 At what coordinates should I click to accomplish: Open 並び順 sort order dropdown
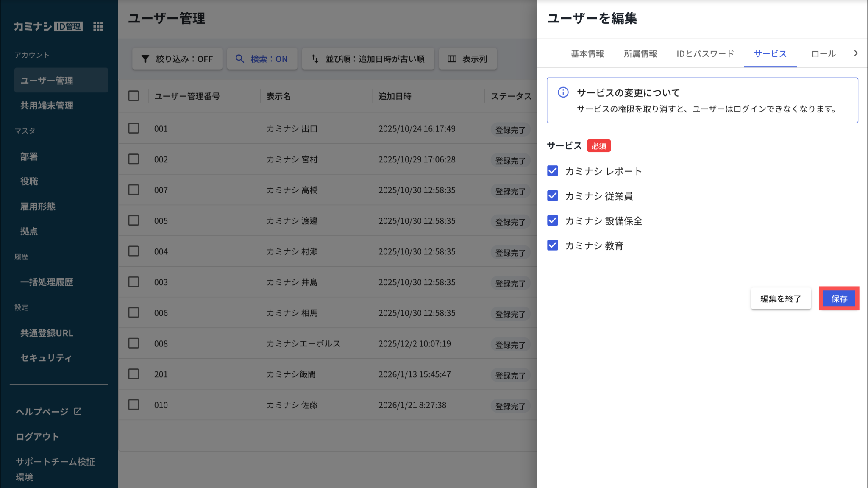[x=368, y=59]
